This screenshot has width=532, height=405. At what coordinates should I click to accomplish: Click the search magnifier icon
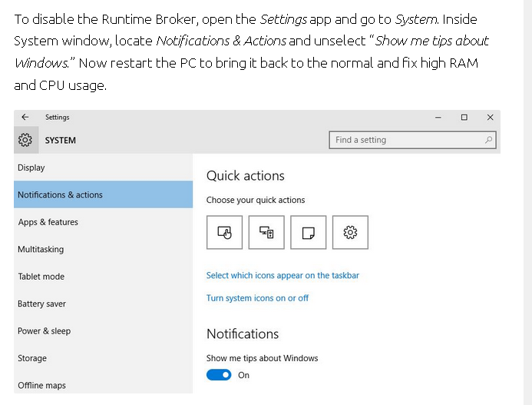click(x=488, y=140)
